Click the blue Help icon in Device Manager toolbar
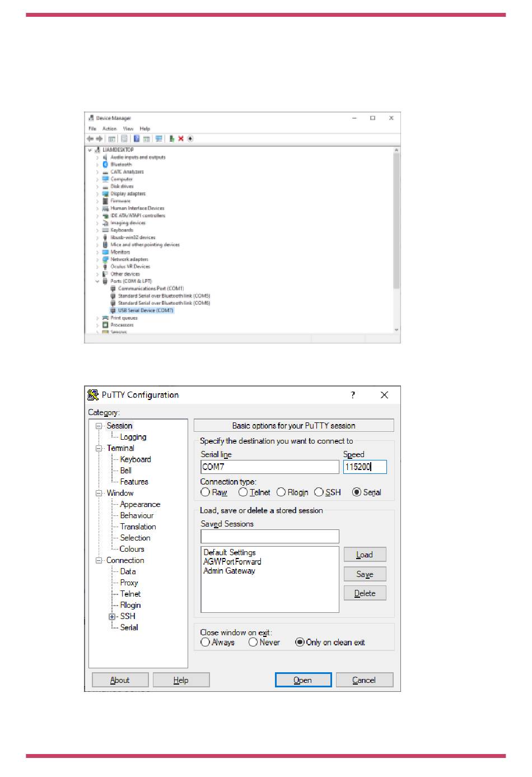Viewport: 532px width, 777px height. coord(137,138)
